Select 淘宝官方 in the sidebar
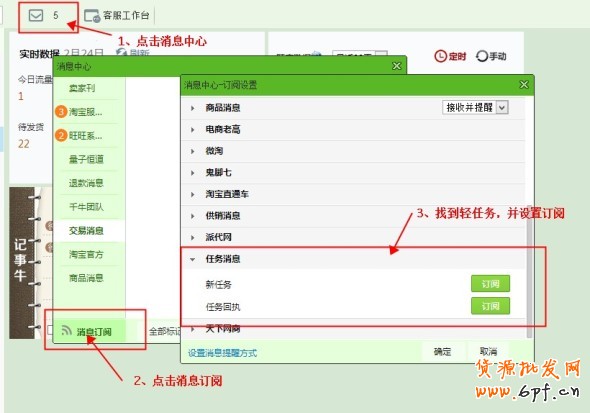Viewport: 590px width, 413px height. pyautogui.click(x=86, y=255)
